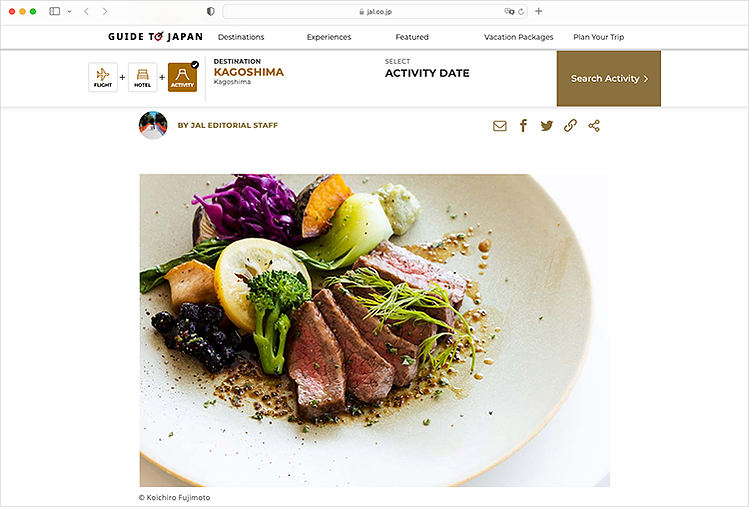Go to Guide to Japan home logo

coord(155,36)
